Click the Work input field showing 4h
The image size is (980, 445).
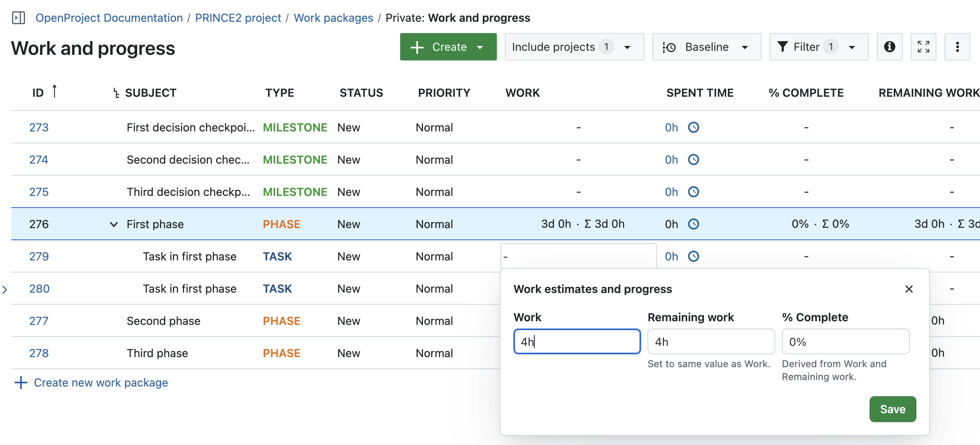tap(577, 341)
